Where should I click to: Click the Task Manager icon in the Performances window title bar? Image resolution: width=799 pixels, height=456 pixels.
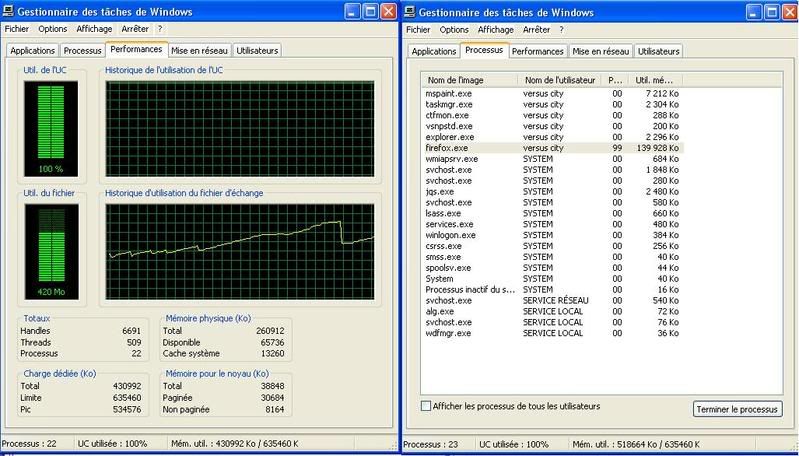[9, 11]
